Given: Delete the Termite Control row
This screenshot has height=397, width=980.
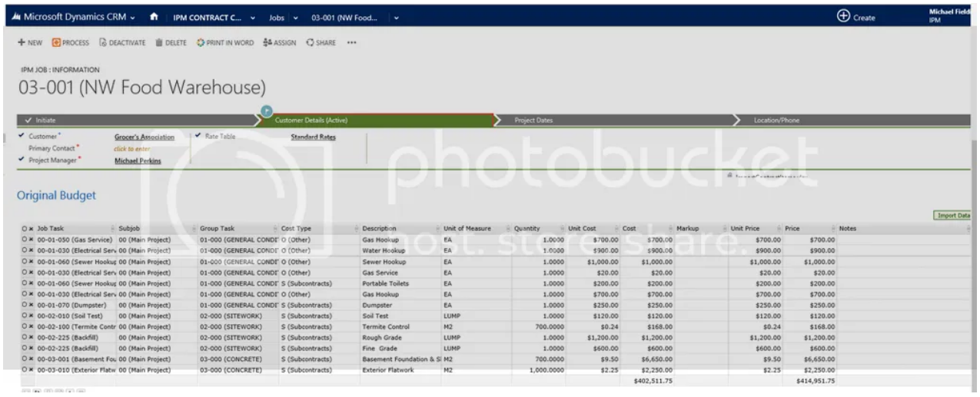Looking at the screenshot, I should [x=32, y=326].
